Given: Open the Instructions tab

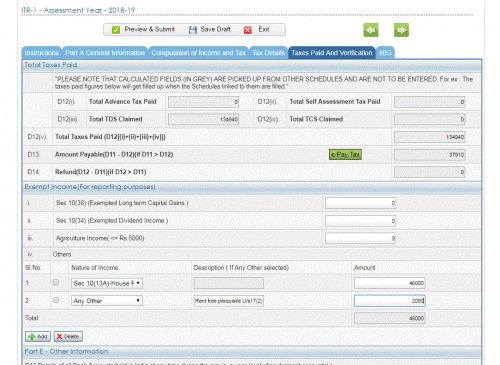Looking at the screenshot, I should tap(41, 53).
